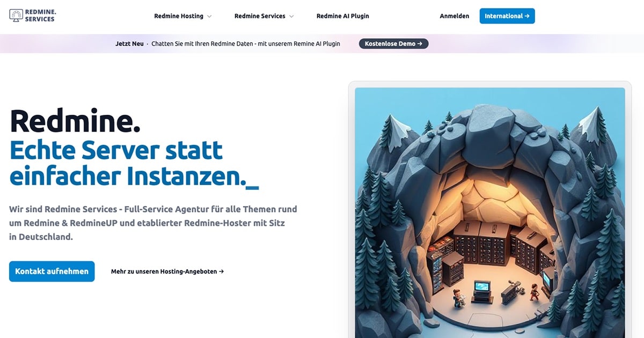
Task: Click the server cave illustration image
Action: 490,213
